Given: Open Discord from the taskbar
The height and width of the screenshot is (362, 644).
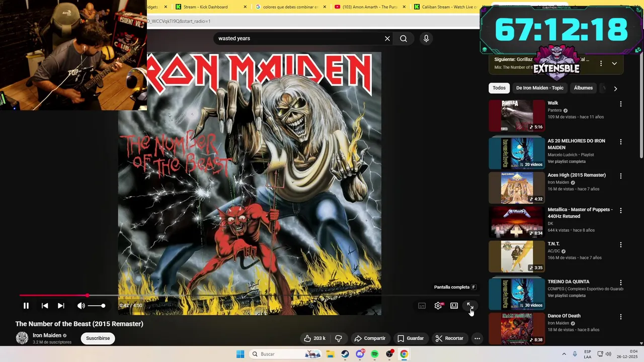Looking at the screenshot, I should click(x=360, y=354).
